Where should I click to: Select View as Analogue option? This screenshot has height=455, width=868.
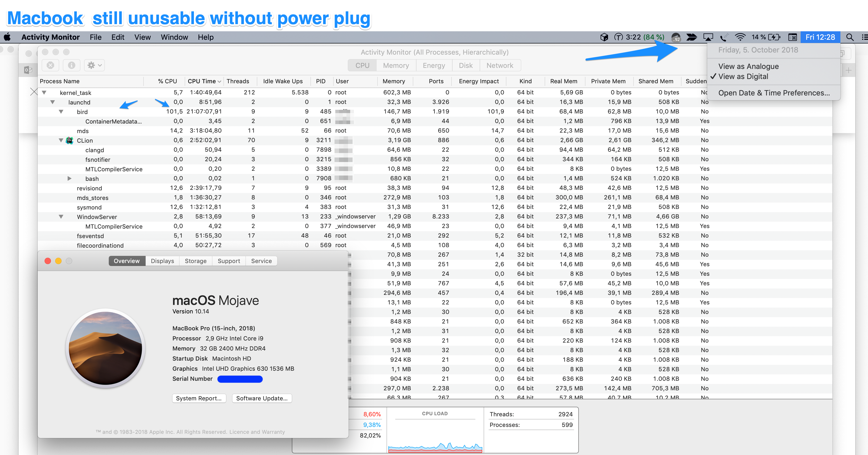pyautogui.click(x=748, y=66)
